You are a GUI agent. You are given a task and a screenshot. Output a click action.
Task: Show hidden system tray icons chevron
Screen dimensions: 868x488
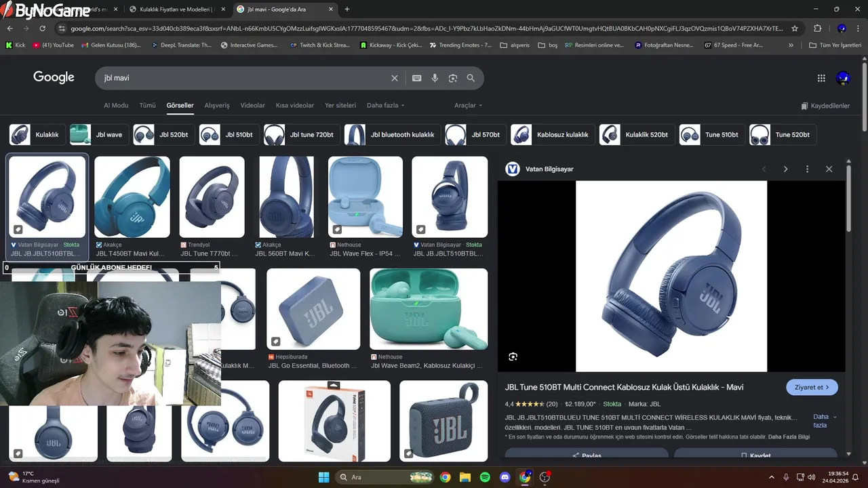pos(772,477)
